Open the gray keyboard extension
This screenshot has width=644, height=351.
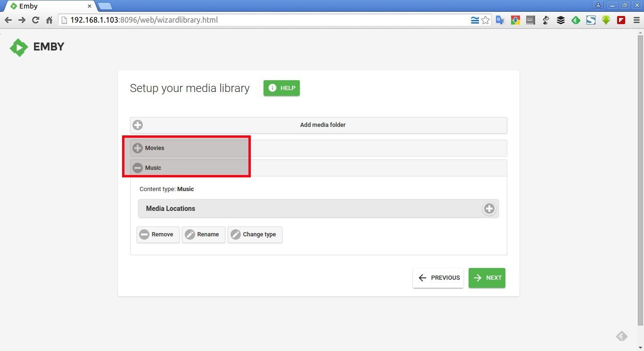530,20
